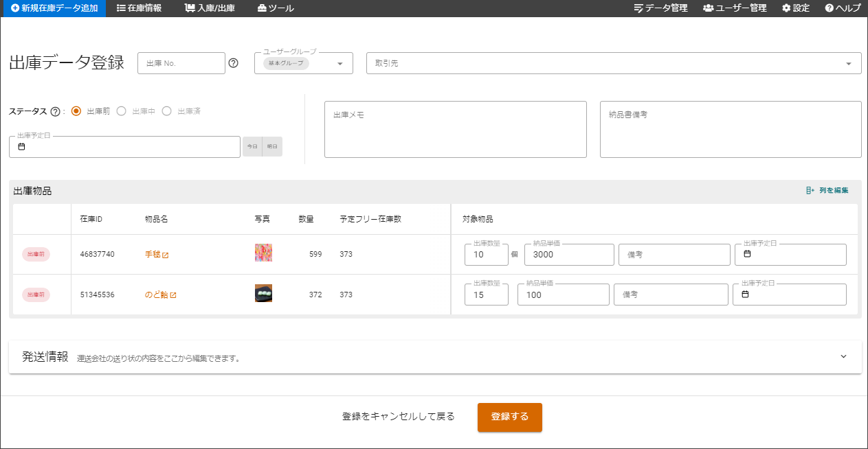Click calendar icon in 手毬 row date field
868x449 pixels.
pyautogui.click(x=747, y=254)
